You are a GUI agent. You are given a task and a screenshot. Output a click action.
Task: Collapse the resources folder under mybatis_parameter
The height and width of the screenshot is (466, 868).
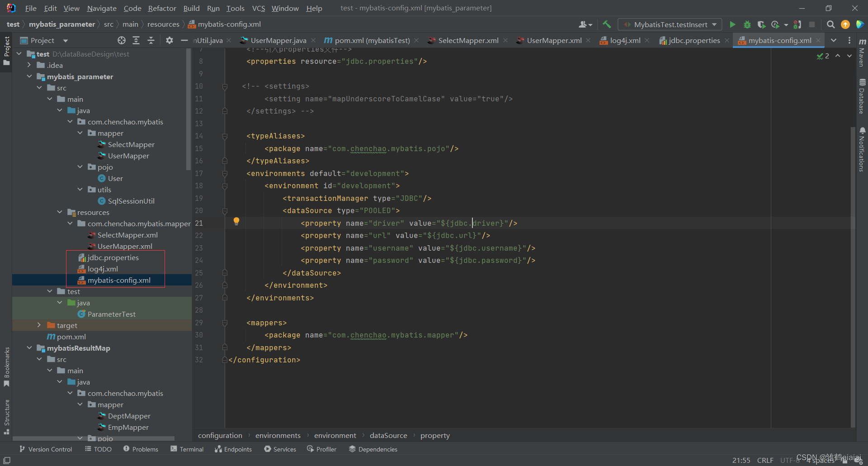(x=60, y=212)
